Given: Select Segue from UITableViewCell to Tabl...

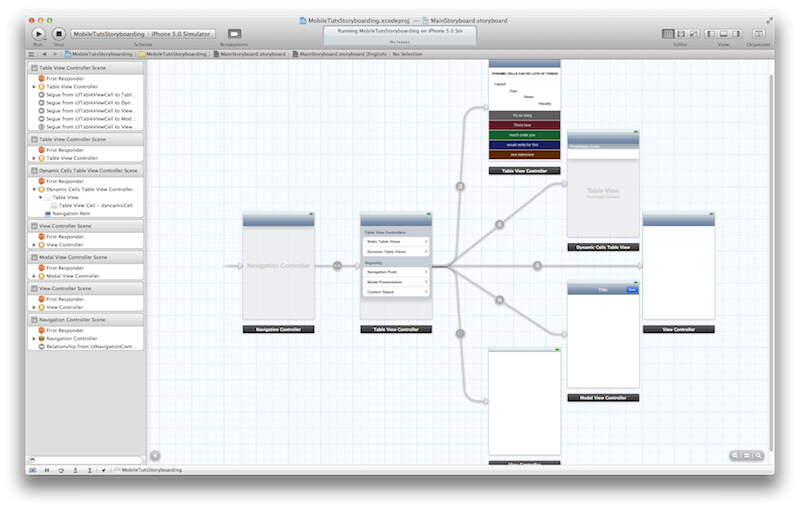Looking at the screenshot, I should [x=87, y=95].
